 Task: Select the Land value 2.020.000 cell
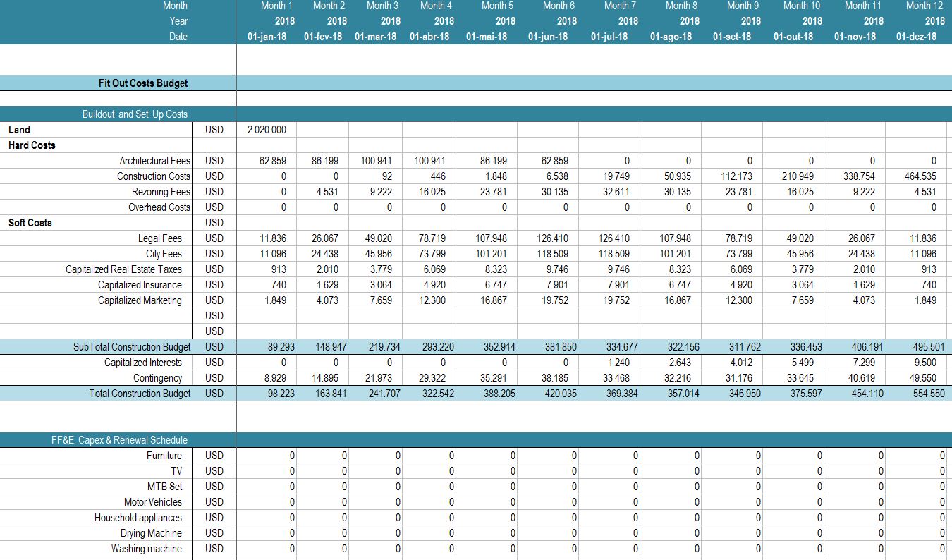tap(267, 130)
